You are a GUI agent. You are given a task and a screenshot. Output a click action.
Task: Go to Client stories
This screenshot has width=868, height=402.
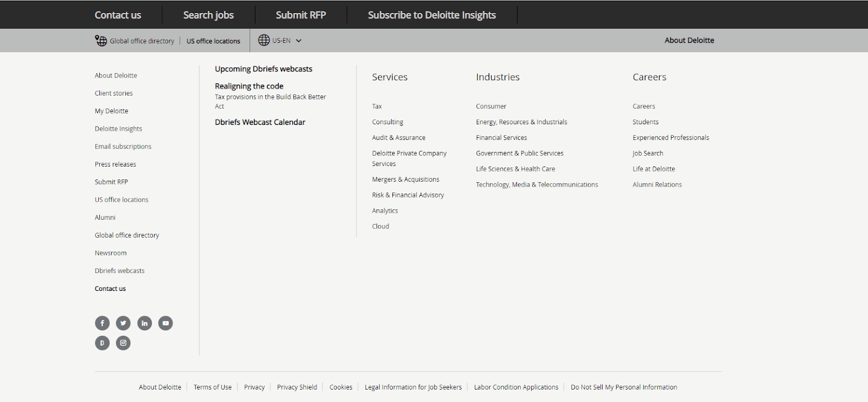pyautogui.click(x=114, y=93)
